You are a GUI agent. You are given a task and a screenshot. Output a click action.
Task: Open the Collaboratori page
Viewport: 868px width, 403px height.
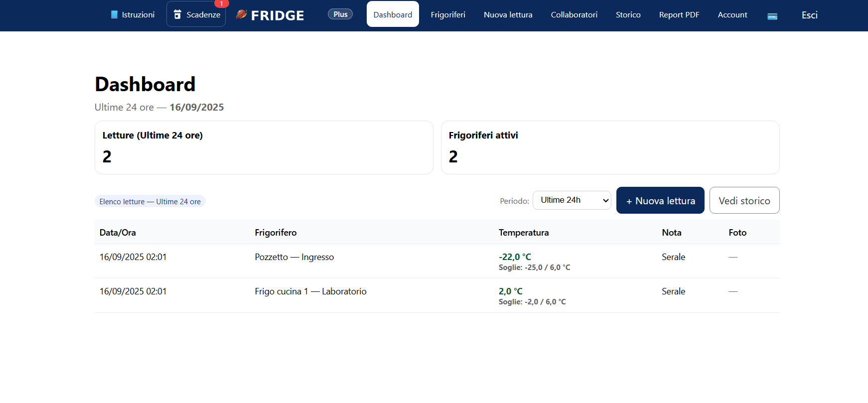[574, 14]
